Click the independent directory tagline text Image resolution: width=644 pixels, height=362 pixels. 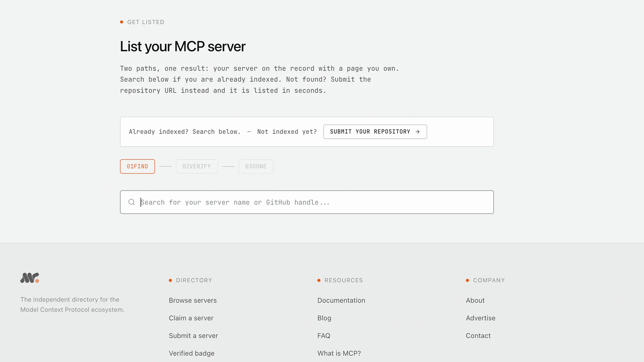click(72, 304)
